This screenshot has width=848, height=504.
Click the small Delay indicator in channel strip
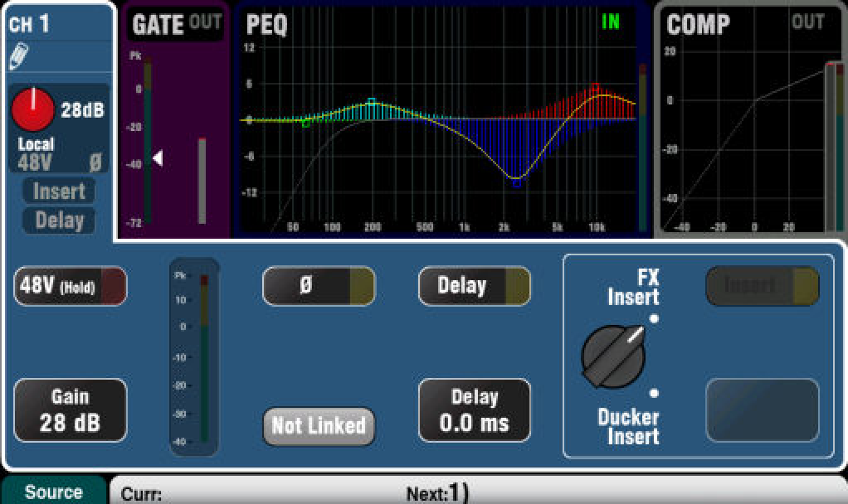pyautogui.click(x=59, y=220)
